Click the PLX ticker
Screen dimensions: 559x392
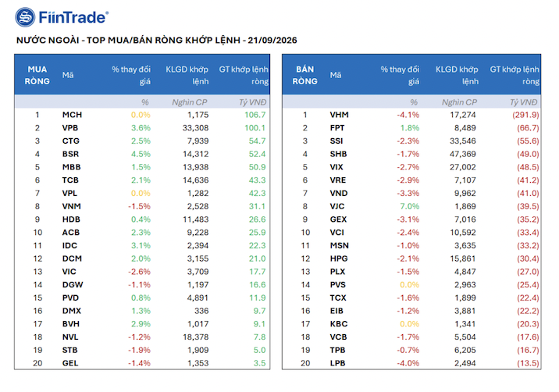tap(337, 272)
